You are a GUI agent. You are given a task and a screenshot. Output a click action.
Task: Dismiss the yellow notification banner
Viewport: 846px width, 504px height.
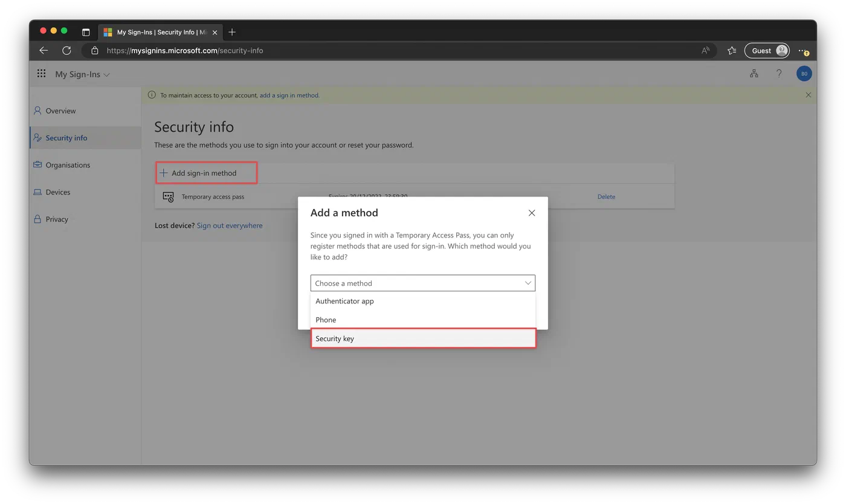coord(809,95)
